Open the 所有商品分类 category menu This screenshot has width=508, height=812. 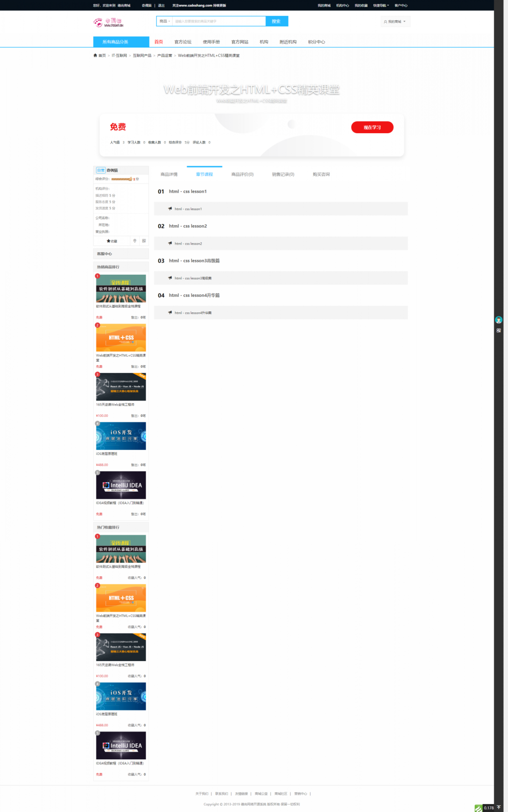(x=121, y=42)
